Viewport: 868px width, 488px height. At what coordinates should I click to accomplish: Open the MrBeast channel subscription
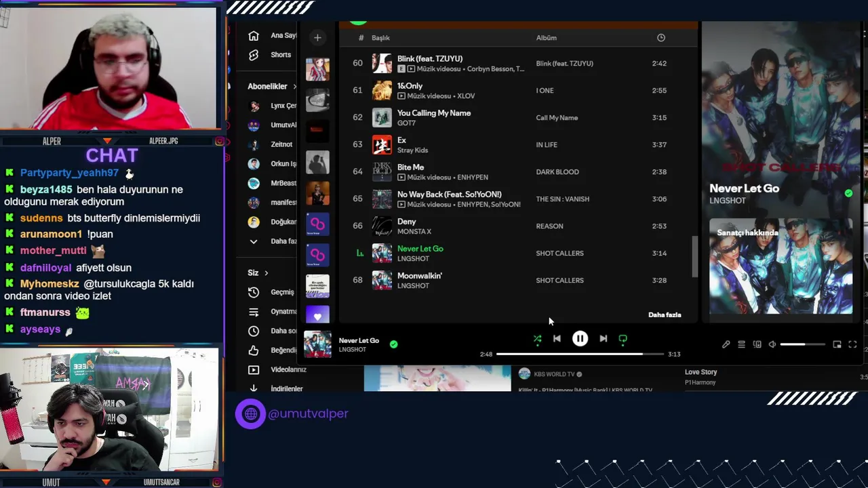272,183
